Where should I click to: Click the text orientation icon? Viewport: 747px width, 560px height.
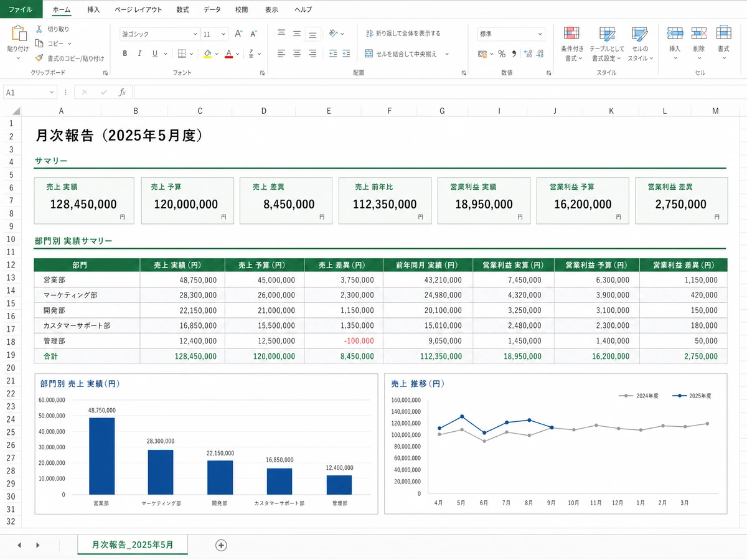coord(334,34)
